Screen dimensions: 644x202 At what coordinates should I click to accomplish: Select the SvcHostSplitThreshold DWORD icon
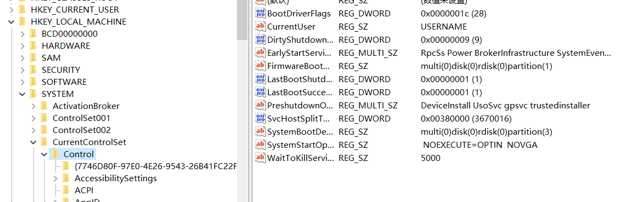261,118
